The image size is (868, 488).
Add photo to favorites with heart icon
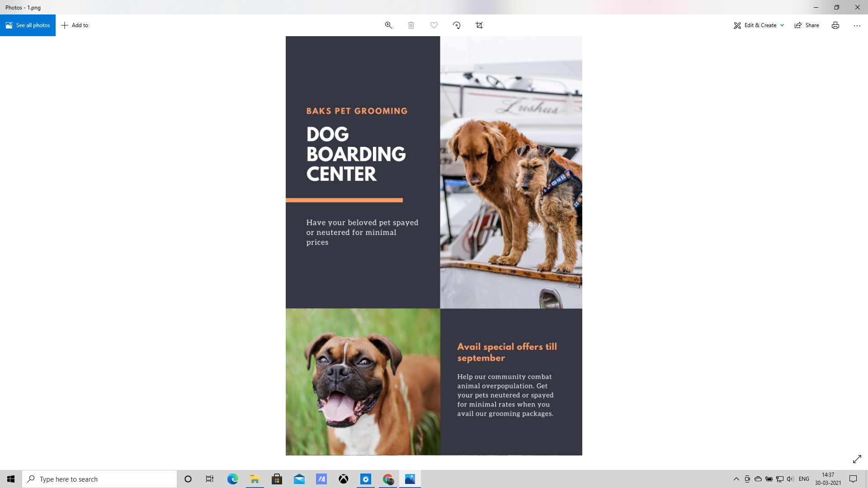click(x=434, y=25)
